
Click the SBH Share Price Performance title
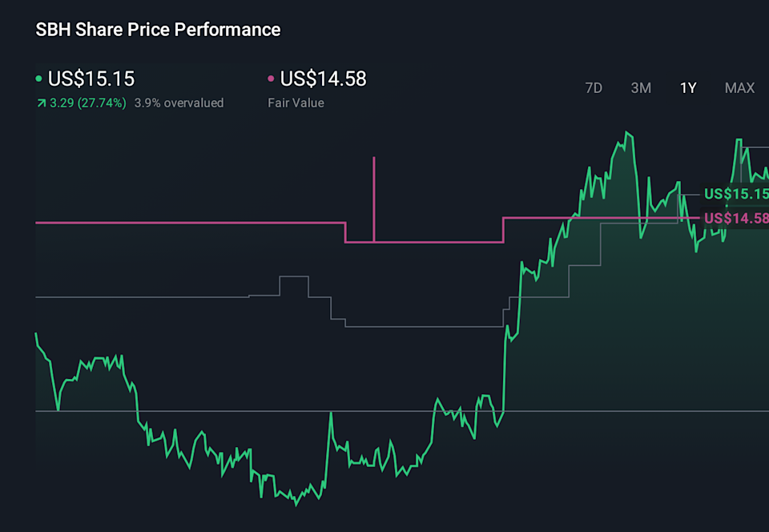point(157,30)
